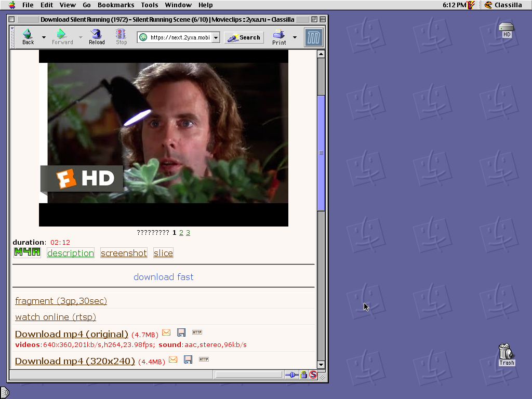The image size is (532, 399).
Task: Open the Classilla application switcher menu
Action: point(503,5)
